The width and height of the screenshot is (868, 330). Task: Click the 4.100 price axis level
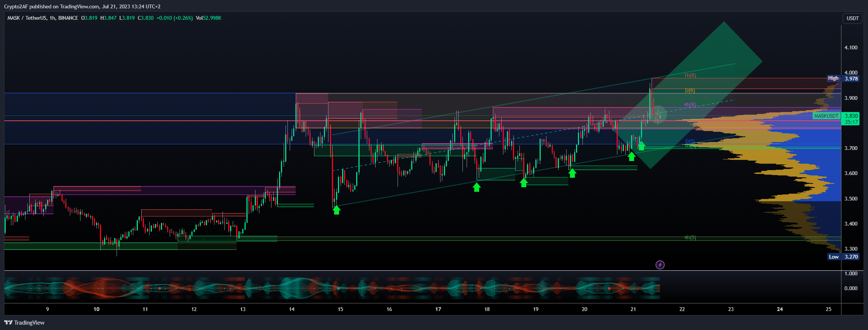coord(851,47)
